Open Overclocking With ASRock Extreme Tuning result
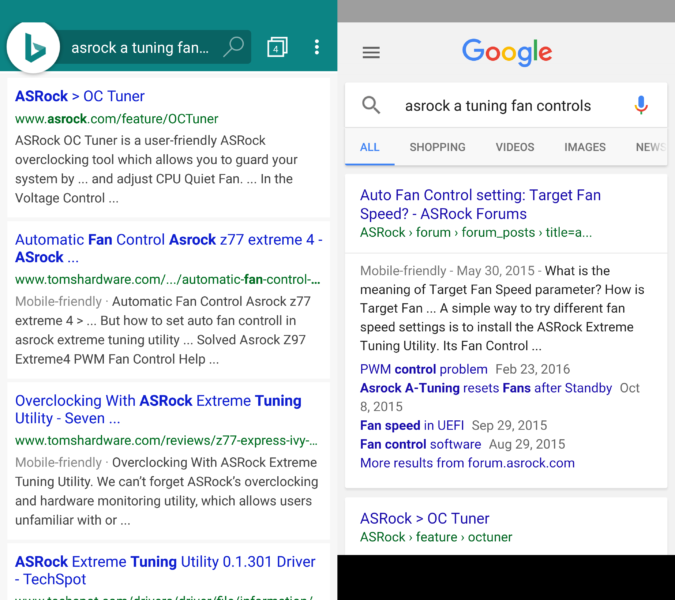675x600 pixels. (x=158, y=409)
